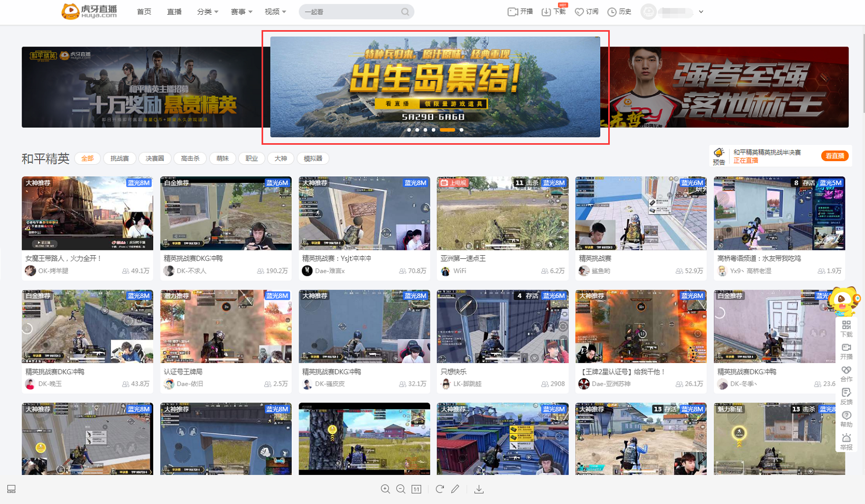Expand the 赛事 dropdown menu

tap(241, 12)
